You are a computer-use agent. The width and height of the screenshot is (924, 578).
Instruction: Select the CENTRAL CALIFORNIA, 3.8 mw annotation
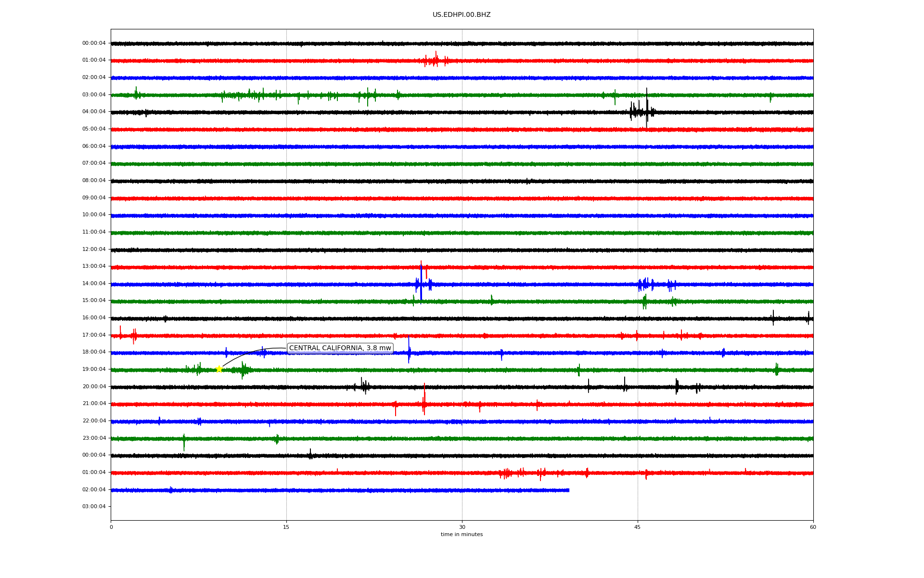(x=340, y=348)
